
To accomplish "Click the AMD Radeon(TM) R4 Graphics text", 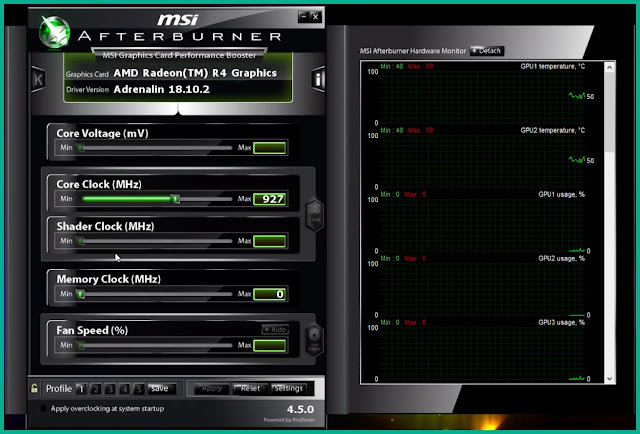I will click(x=195, y=73).
